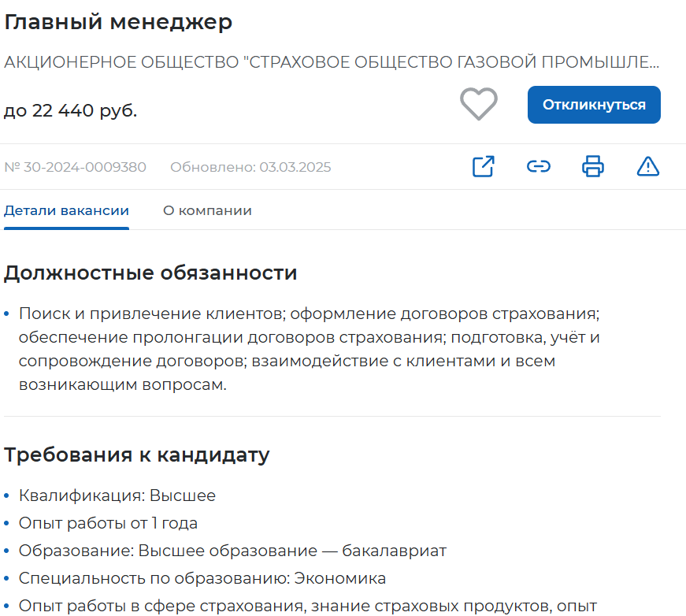Click the Высшее образование — бакалавриат line
Screen dimensions: 686x616
[x=232, y=551]
